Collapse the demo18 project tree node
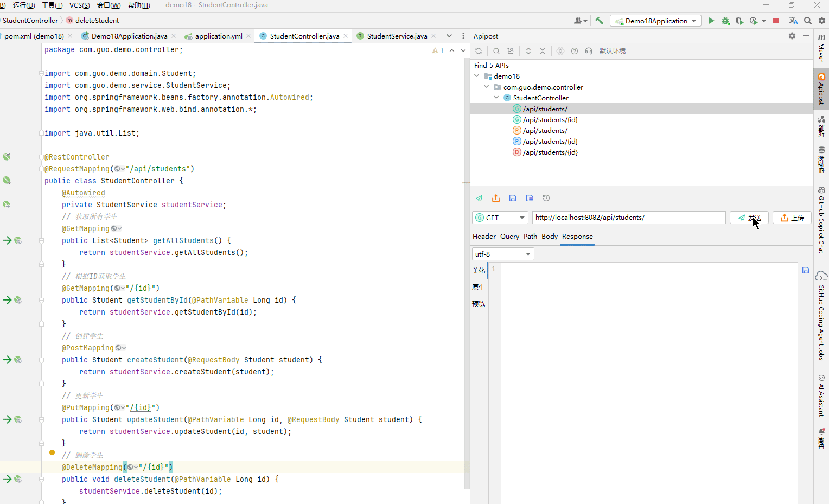This screenshot has width=829, height=504. click(x=477, y=76)
